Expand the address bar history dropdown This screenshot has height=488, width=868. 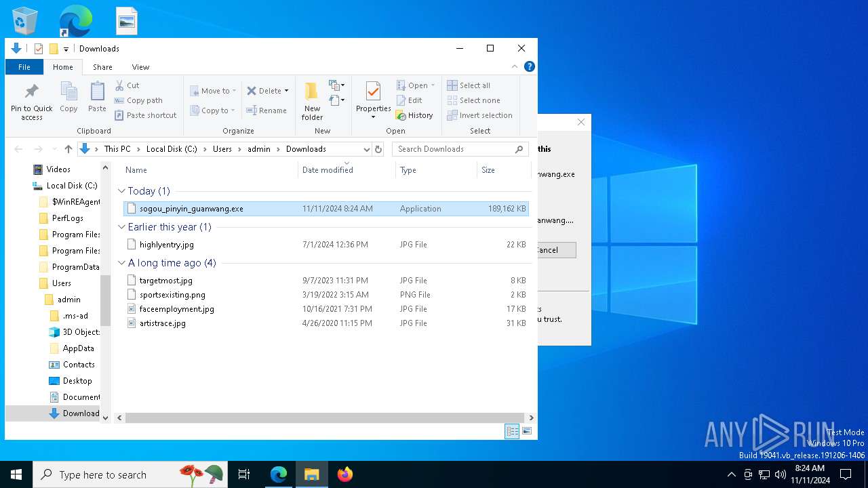[x=366, y=149]
